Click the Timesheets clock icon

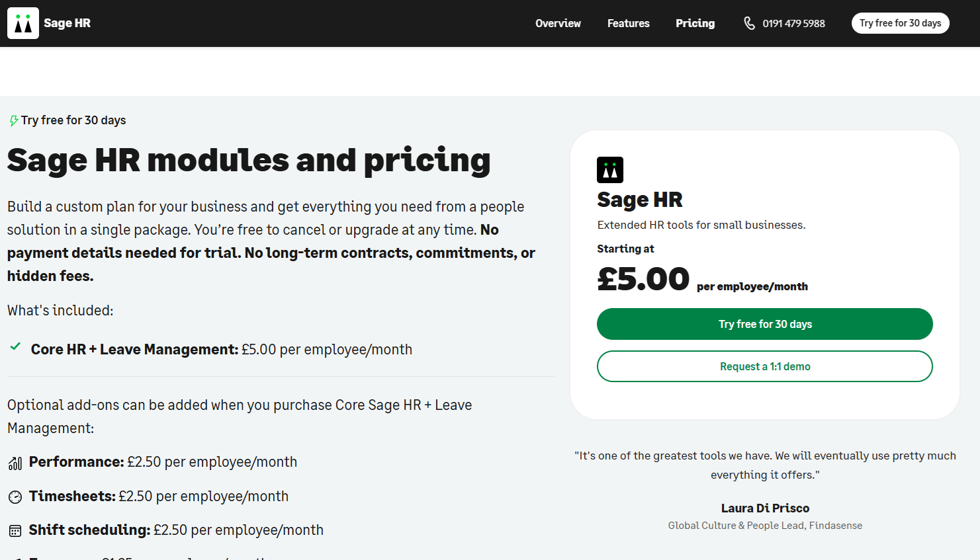(15, 497)
